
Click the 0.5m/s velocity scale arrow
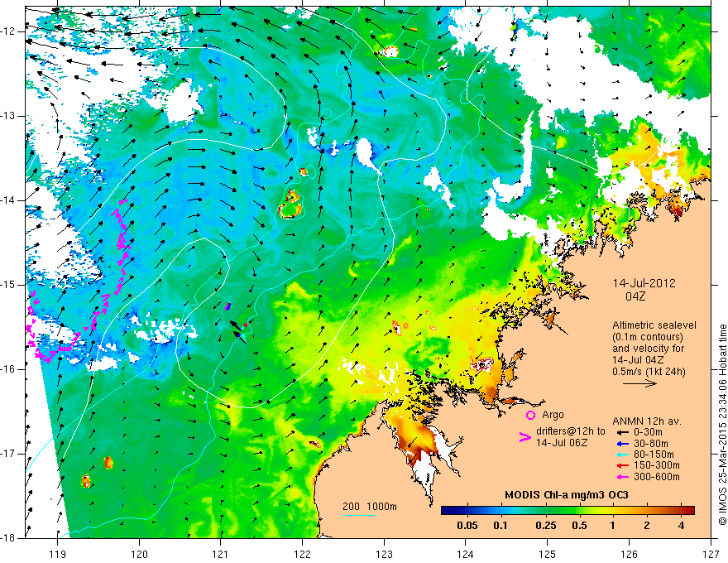(639, 383)
